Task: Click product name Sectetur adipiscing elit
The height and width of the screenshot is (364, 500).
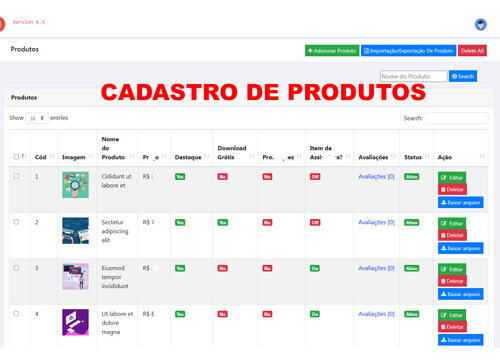Action: pos(115,231)
